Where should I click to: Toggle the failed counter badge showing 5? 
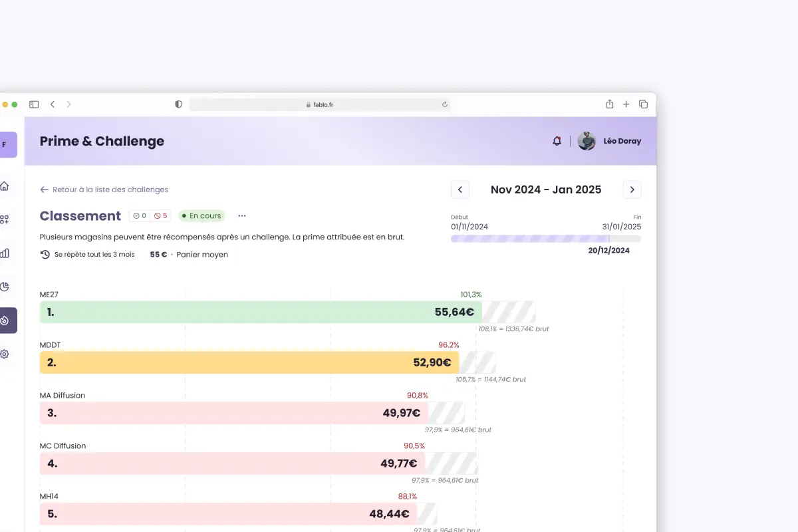[160, 215]
